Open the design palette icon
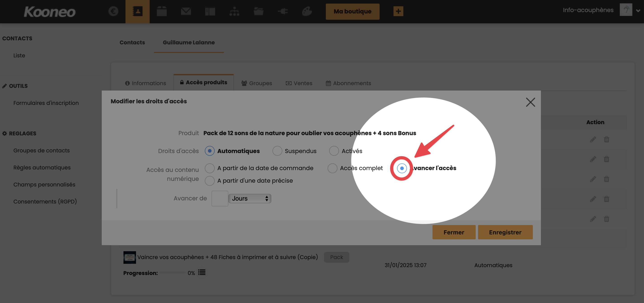The height and width of the screenshot is (303, 644). tap(307, 11)
